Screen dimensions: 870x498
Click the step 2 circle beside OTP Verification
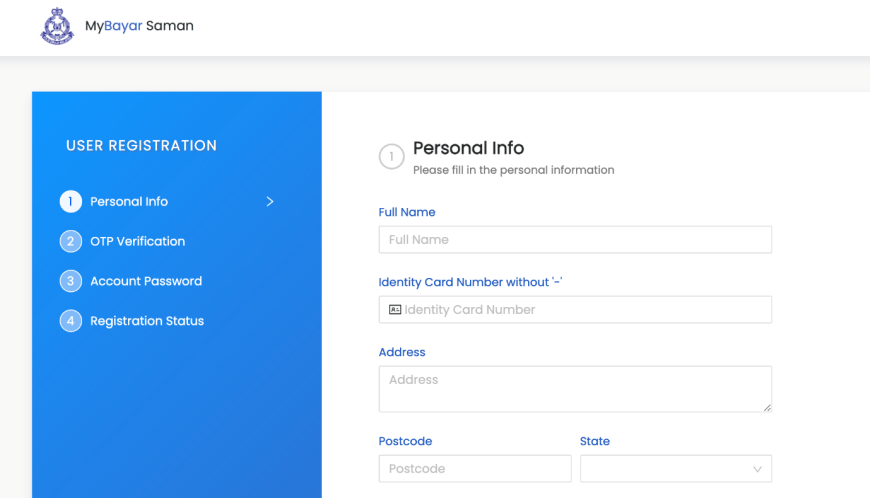70,241
